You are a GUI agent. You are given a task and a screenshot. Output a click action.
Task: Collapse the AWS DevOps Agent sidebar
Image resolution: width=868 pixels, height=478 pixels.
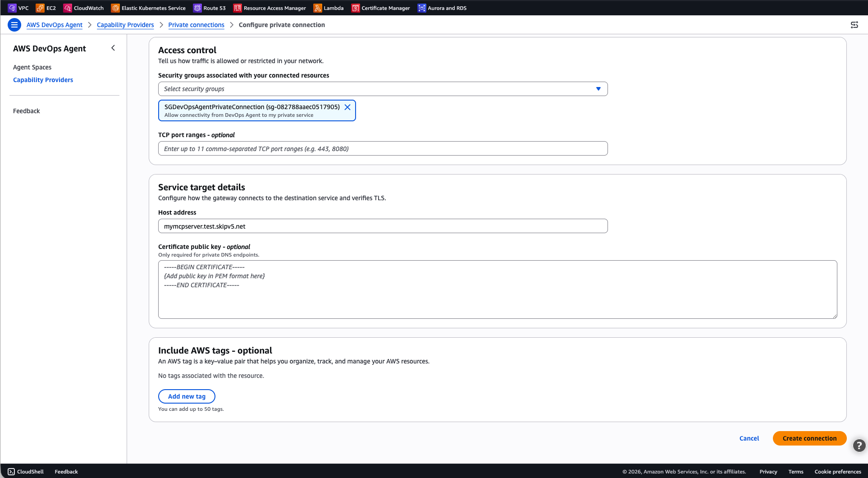coord(113,48)
